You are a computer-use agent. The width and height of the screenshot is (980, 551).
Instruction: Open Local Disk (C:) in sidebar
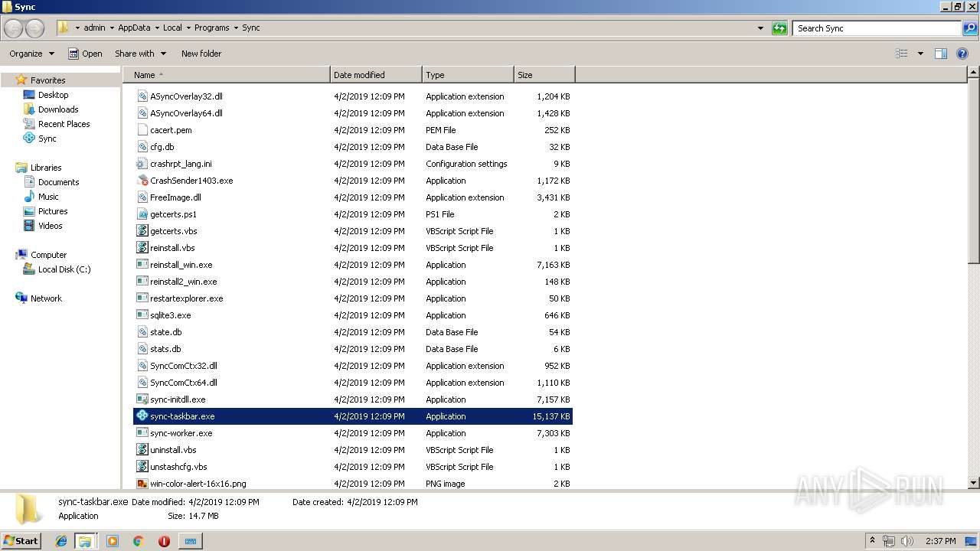point(64,269)
